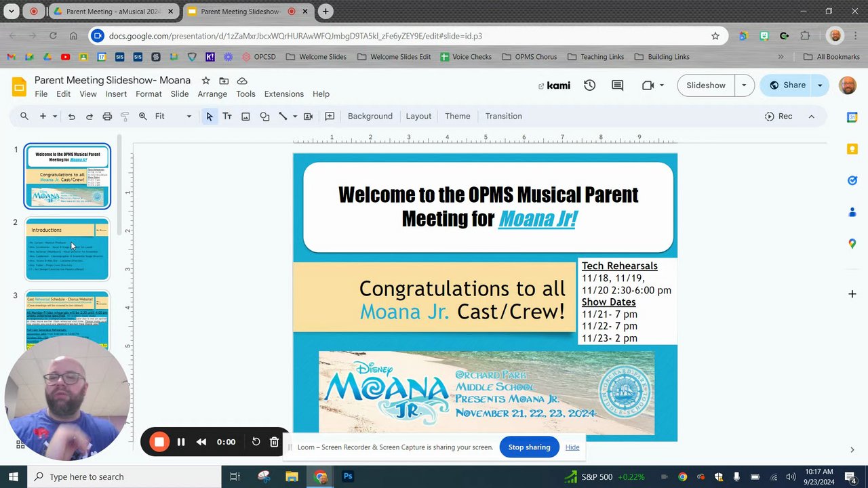The height and width of the screenshot is (488, 868).
Task: Move document using folder icon
Action: pyautogui.click(x=224, y=81)
